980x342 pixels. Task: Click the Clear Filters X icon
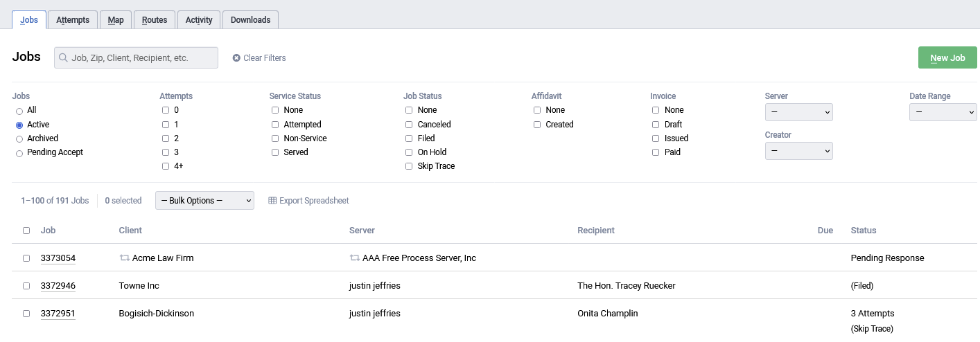[x=236, y=58]
